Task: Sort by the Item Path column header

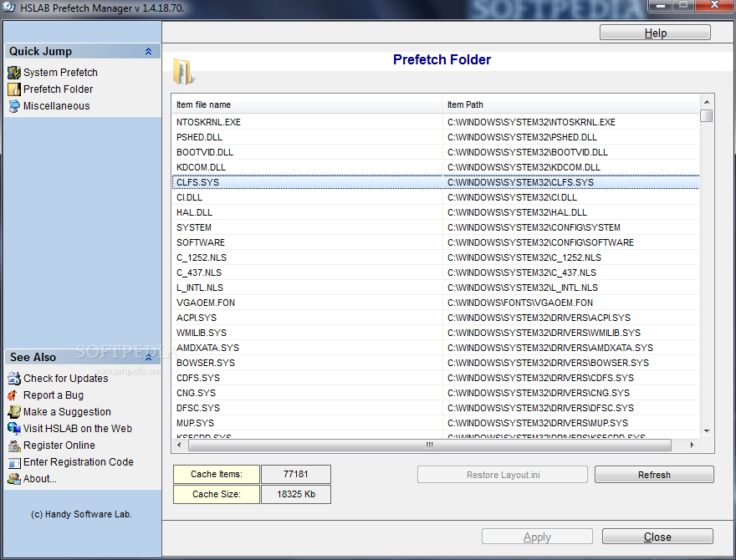Action: [x=570, y=104]
